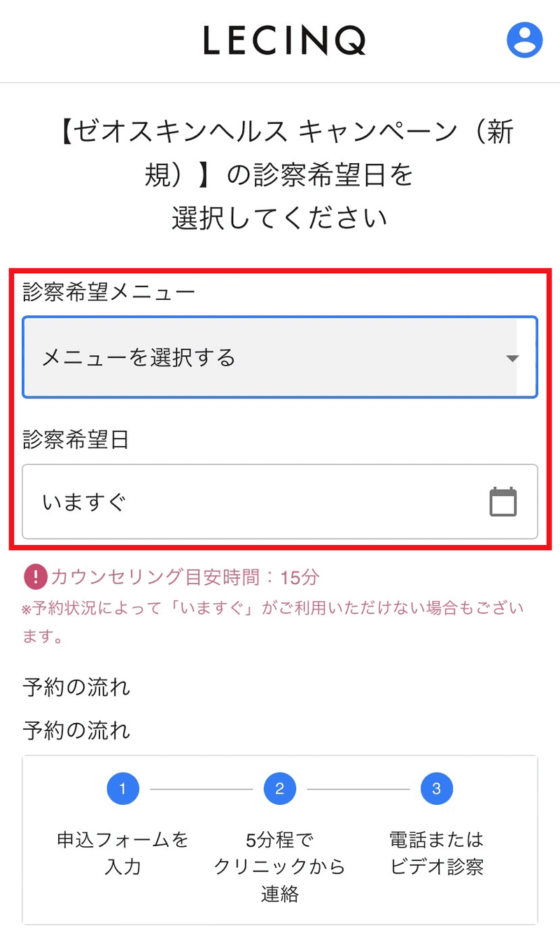The image size is (560, 947).
Task: Click the 電話またはビデオ診察 step label
Action: (x=436, y=852)
